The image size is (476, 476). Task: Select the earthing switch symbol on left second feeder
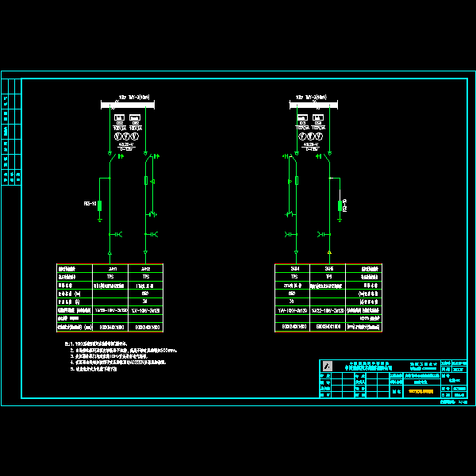point(152,214)
